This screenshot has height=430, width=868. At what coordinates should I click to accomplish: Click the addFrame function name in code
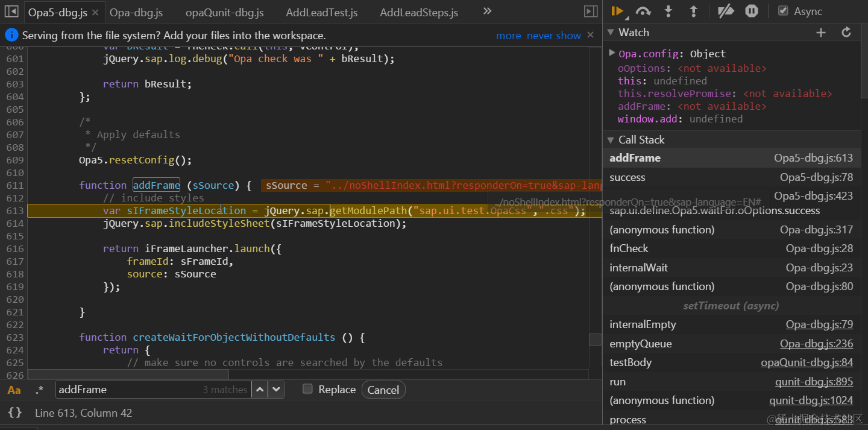click(156, 185)
